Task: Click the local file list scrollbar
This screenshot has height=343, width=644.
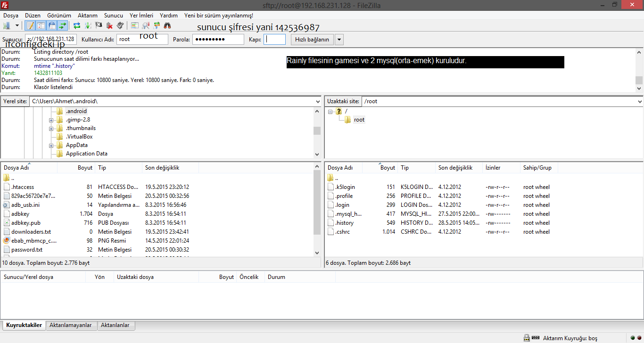Action: coord(317,210)
